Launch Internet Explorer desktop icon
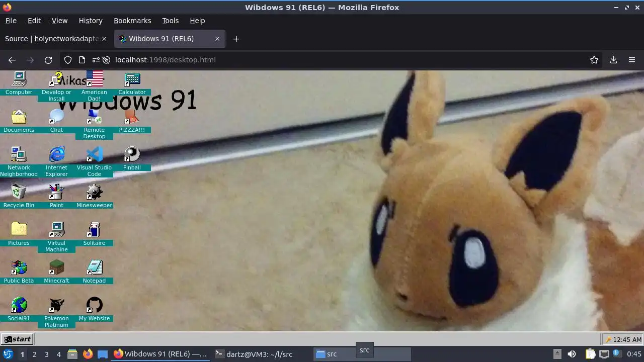644x362 pixels. (56, 161)
